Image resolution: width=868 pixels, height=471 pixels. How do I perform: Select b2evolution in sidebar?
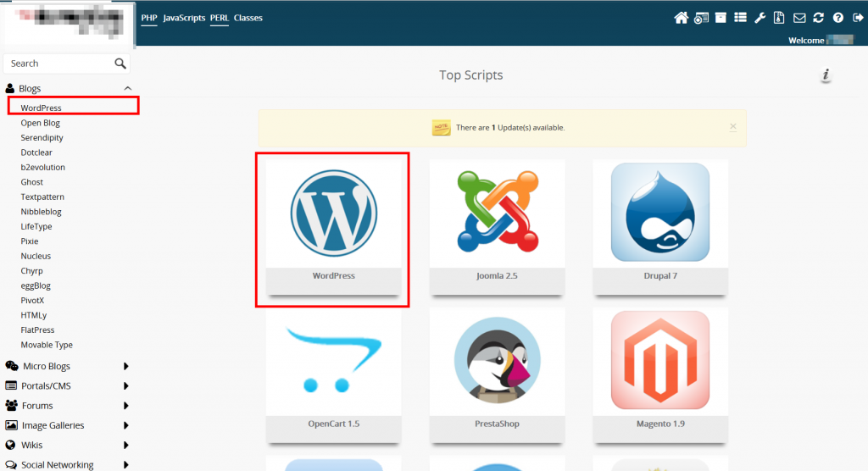pyautogui.click(x=42, y=167)
